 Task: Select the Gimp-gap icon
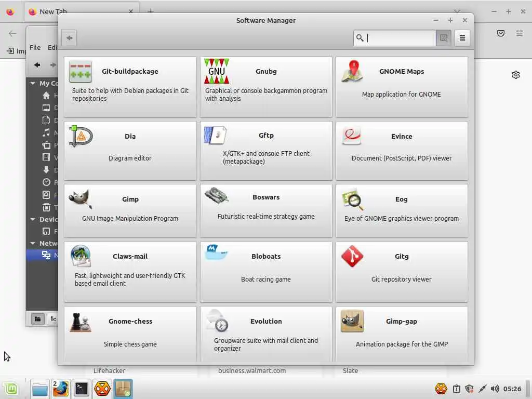click(x=352, y=321)
